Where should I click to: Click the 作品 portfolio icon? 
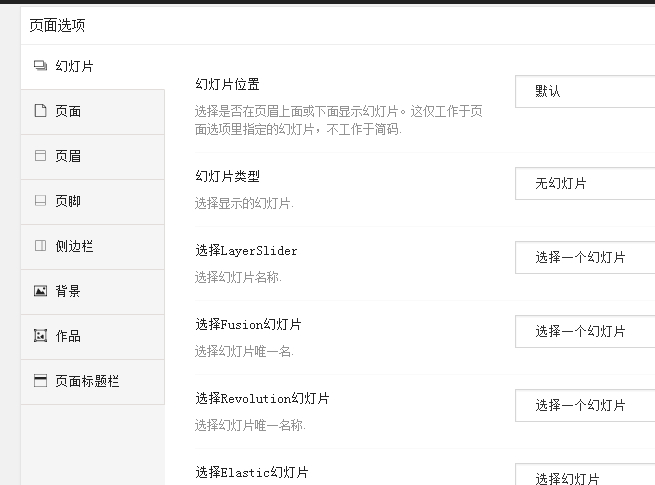click(x=41, y=335)
